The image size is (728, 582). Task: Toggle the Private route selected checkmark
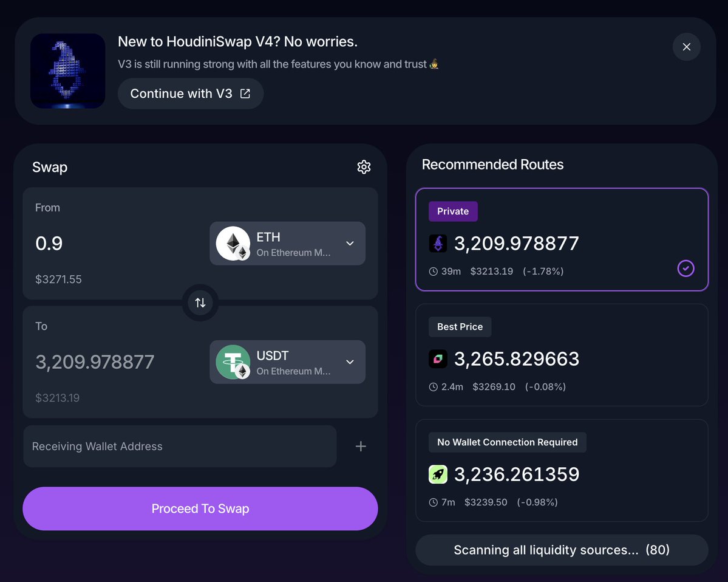pos(685,268)
